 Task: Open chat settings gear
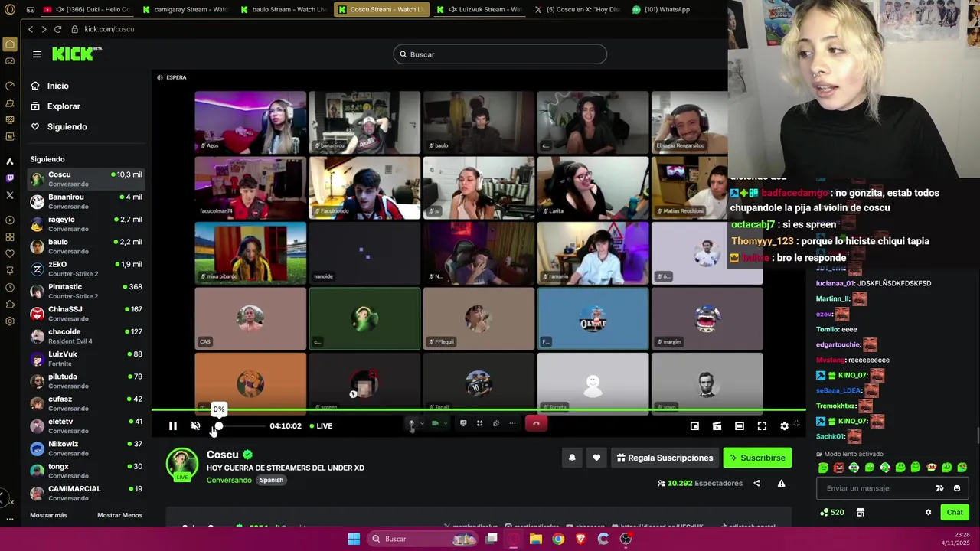pos(928,512)
